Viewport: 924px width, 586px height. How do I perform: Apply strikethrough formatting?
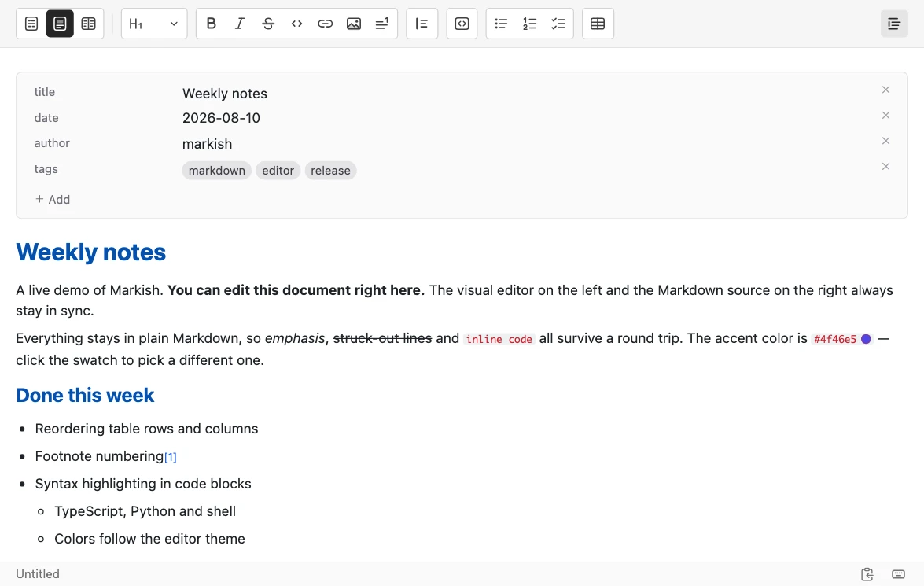point(268,24)
